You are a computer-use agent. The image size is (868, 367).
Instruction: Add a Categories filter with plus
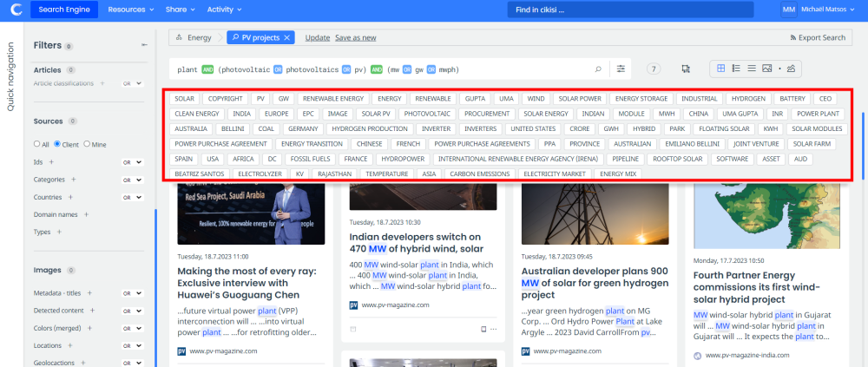pos(73,180)
